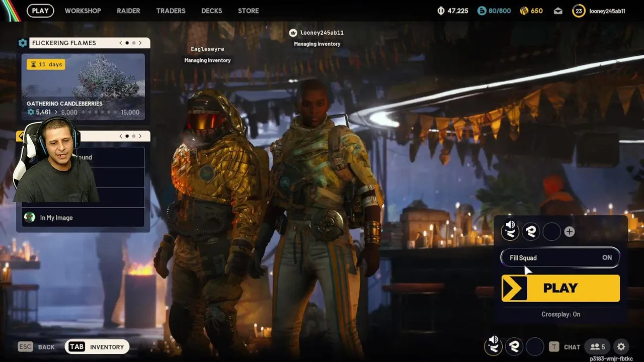Click first squad emblem in the bottom bar

tap(494, 346)
